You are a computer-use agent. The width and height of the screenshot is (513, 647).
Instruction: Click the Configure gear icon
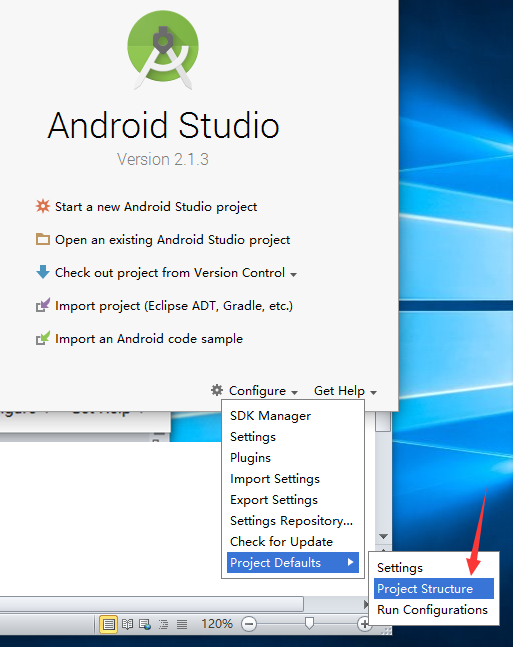pos(217,390)
